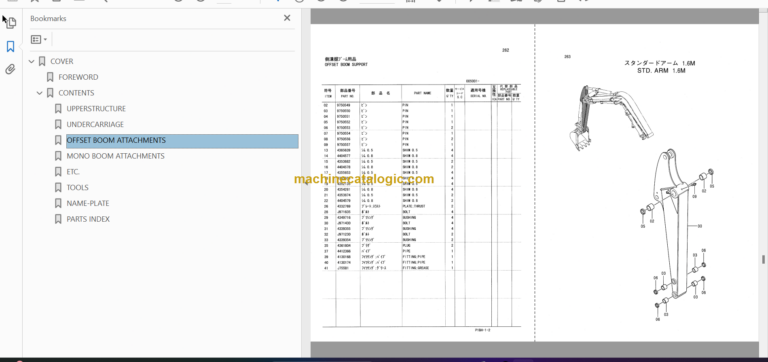This screenshot has width=768, height=362.
Task: Select the CONTENTS bookmark
Action: [x=76, y=93]
